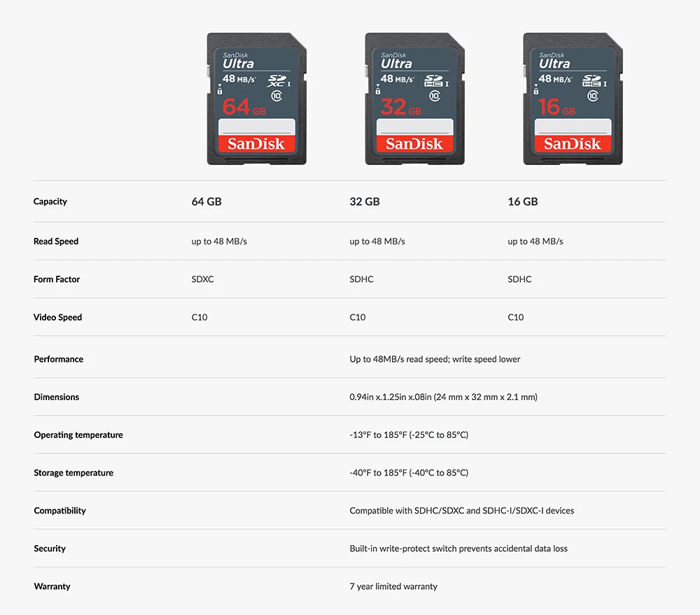
Task: Select the 16 GB capacity heading
Action: pos(523,202)
